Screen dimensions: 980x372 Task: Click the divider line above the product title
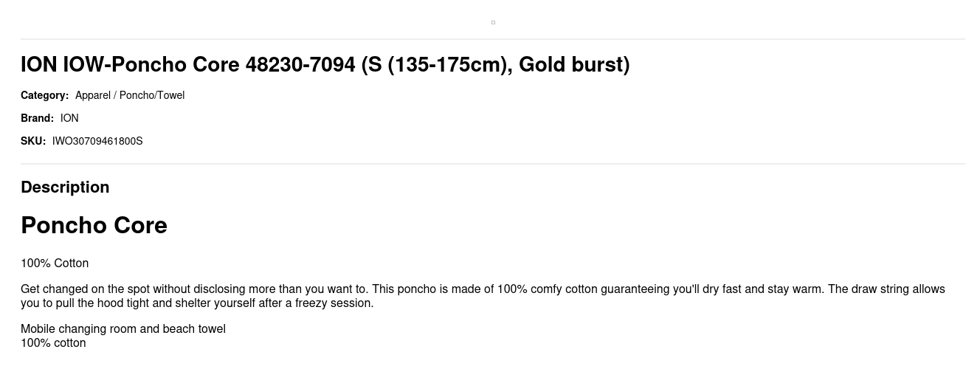[x=493, y=38]
